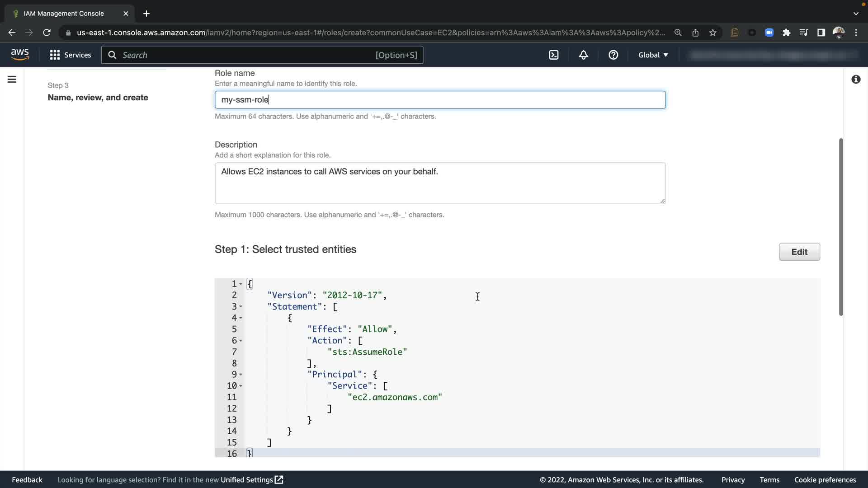Image resolution: width=868 pixels, height=488 pixels.
Task: Select IAM Management Console tab
Action: pos(64,14)
